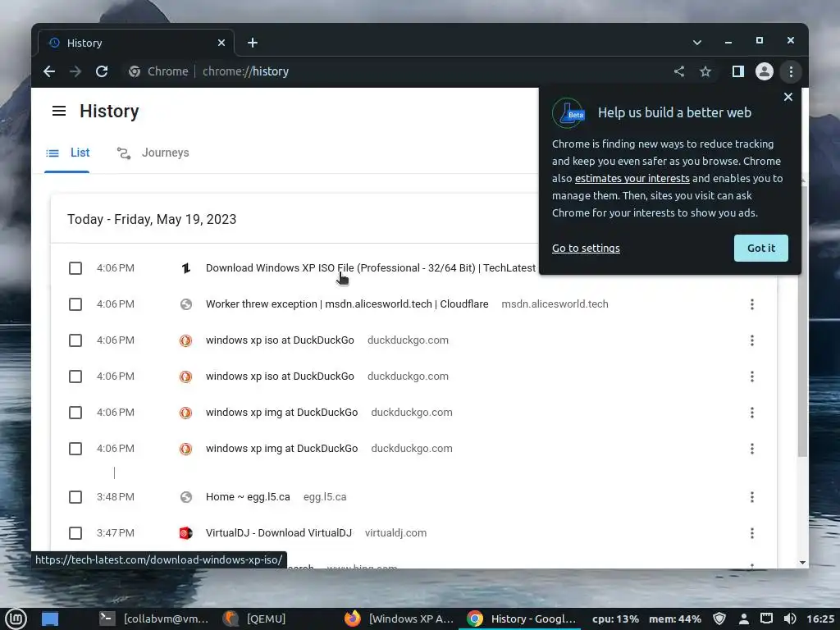Switch to the Firefox Windows XP taskbar window
This screenshot has height=630, width=840.
[x=399, y=619]
